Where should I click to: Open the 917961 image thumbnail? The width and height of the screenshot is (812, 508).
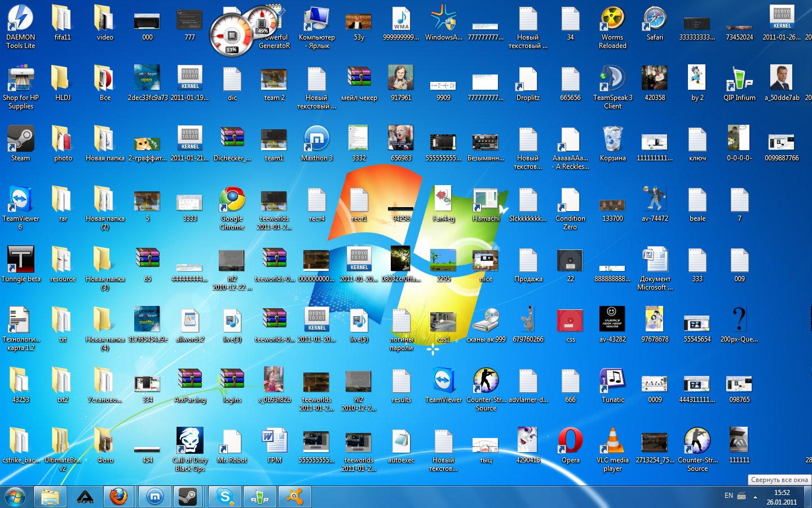(401, 83)
